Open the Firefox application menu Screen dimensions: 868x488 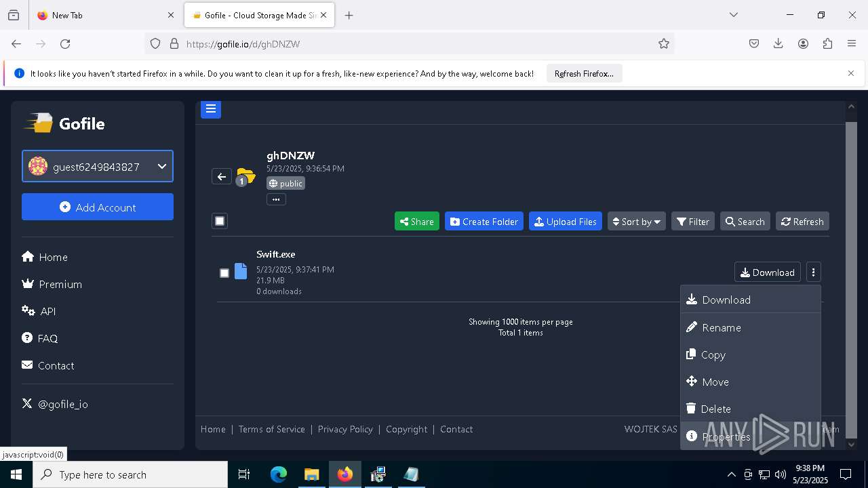[x=852, y=43]
